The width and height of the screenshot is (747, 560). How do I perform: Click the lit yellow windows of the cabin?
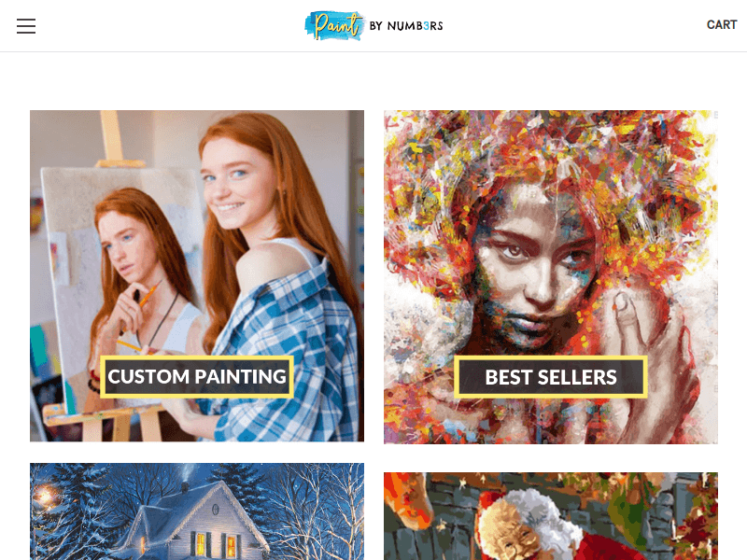(x=216, y=544)
